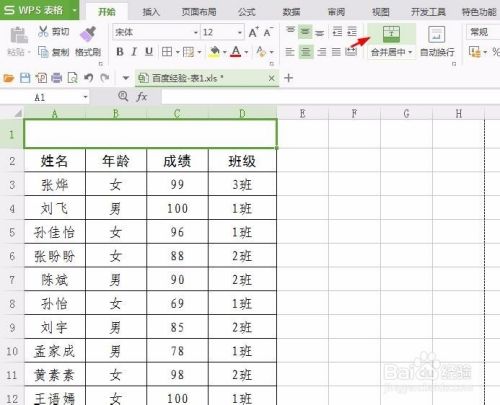Viewport: 500px width, 405px height.
Task: Click the undo arrow
Action: pyautogui.click(x=88, y=78)
